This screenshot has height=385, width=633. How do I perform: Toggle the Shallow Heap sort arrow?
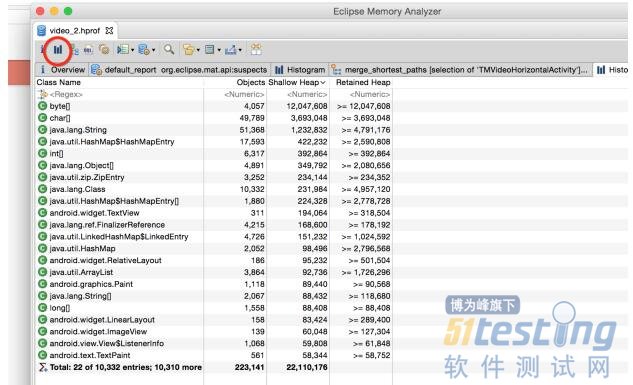pos(323,82)
